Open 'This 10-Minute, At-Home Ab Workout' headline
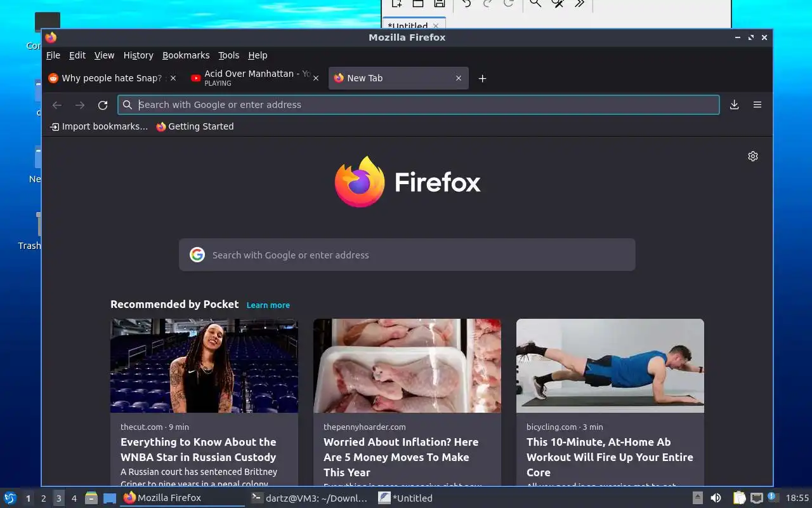Screen dimensions: 812x508 (610, 457)
